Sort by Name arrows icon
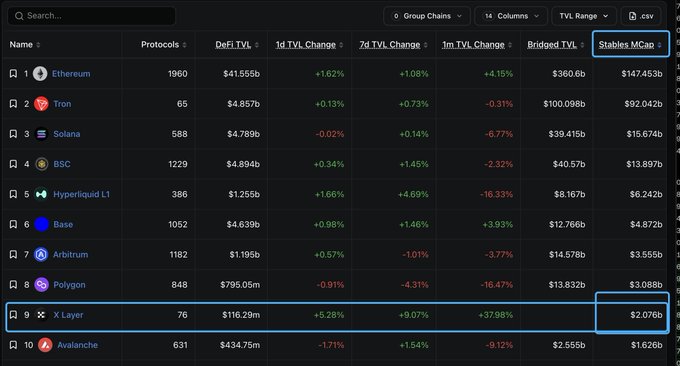Image resolution: width=680 pixels, height=366 pixels. (38, 45)
